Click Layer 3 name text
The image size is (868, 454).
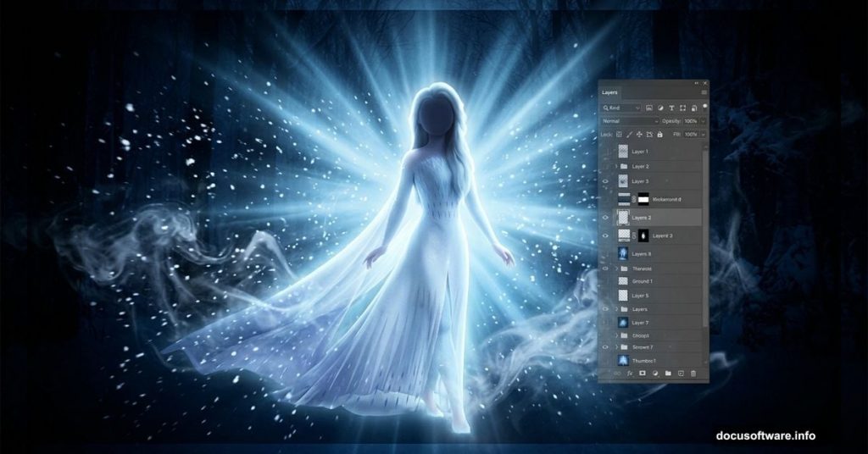[x=641, y=181]
